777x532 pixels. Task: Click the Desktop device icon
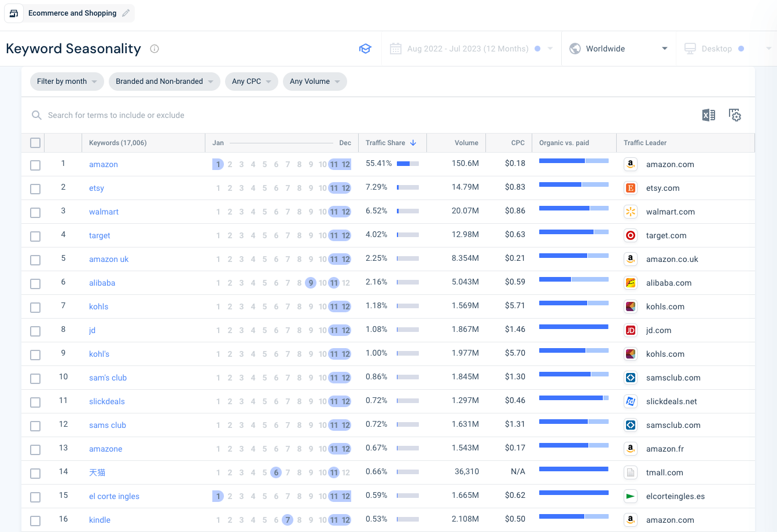(x=690, y=49)
